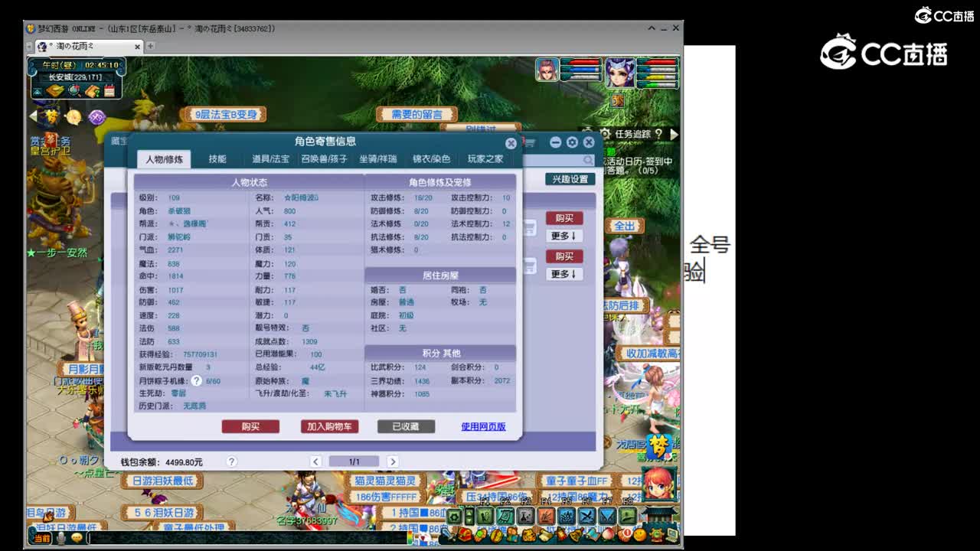980x551 pixels.
Task: Go to next page arrow
Action: click(393, 461)
